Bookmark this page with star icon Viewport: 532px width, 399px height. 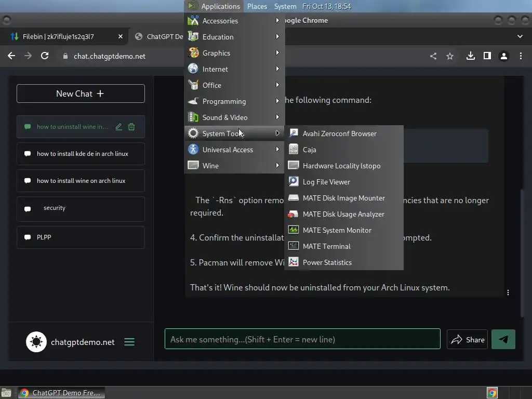tap(450, 56)
